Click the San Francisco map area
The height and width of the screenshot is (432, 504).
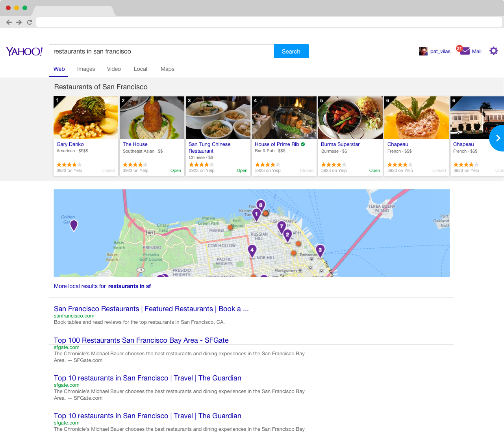coord(252,233)
